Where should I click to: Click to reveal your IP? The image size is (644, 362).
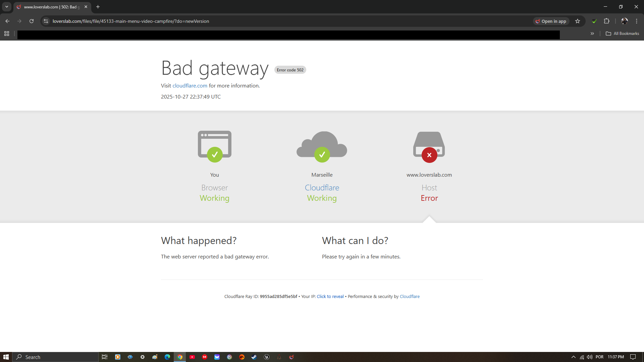tap(330, 297)
